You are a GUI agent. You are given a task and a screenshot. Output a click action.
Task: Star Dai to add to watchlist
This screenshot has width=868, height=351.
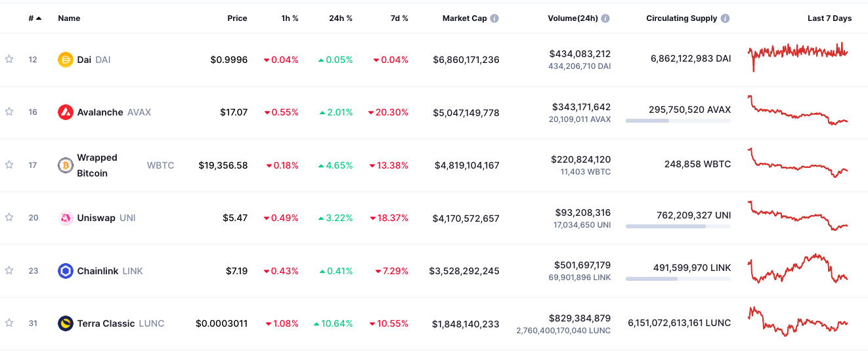[9, 59]
